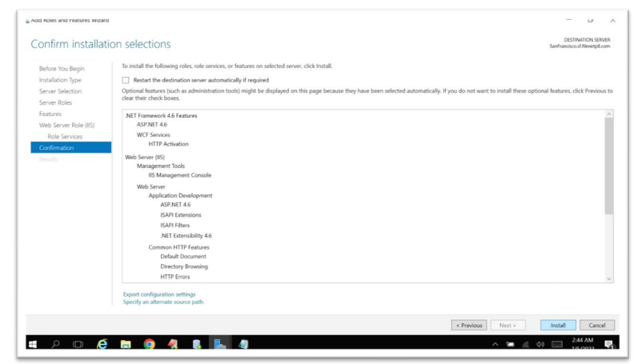Select the Default Document row
This screenshot has width=634, height=364.
pyautogui.click(x=183, y=257)
